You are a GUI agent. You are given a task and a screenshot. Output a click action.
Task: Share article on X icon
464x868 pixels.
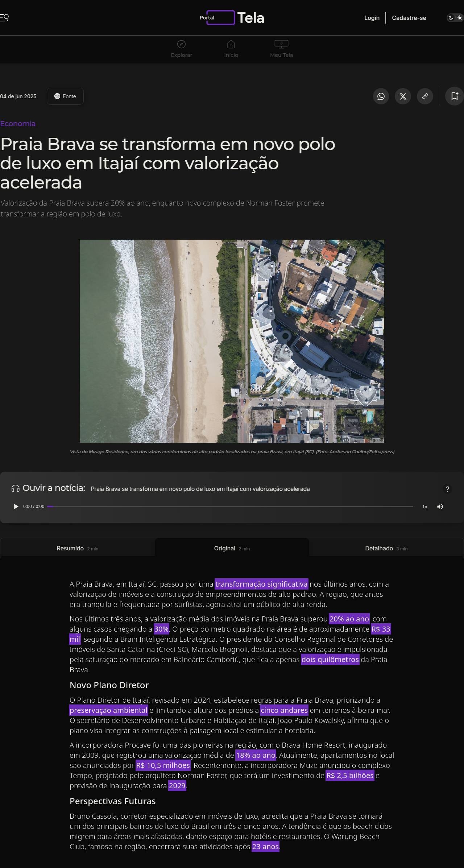[x=403, y=96]
